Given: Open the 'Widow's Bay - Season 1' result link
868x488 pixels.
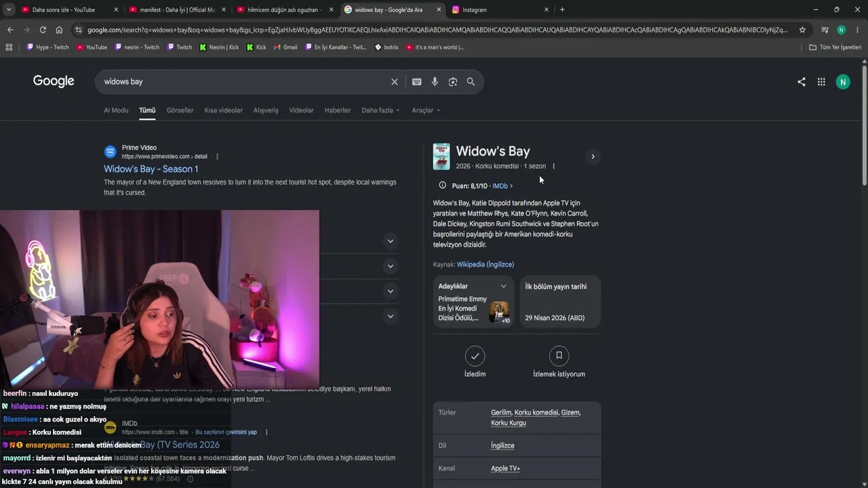Looking at the screenshot, I should 151,169.
